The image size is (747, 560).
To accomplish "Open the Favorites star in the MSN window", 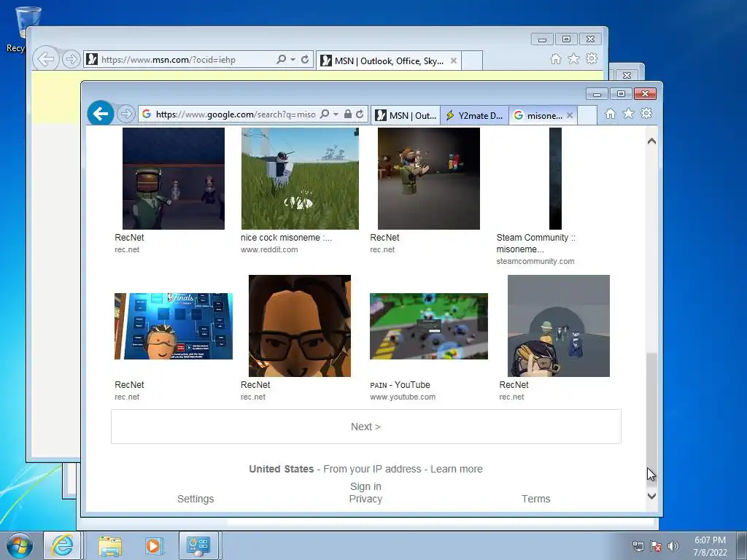I will [573, 58].
